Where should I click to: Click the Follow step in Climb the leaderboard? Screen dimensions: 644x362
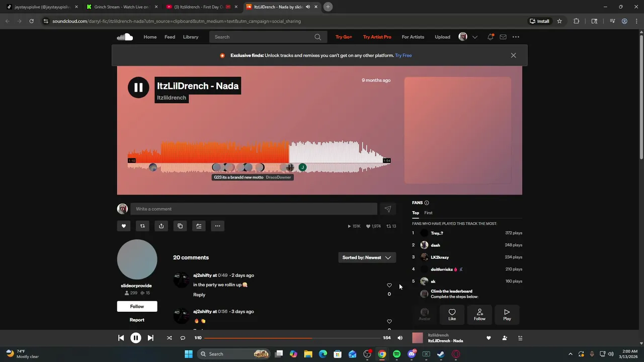(479, 314)
